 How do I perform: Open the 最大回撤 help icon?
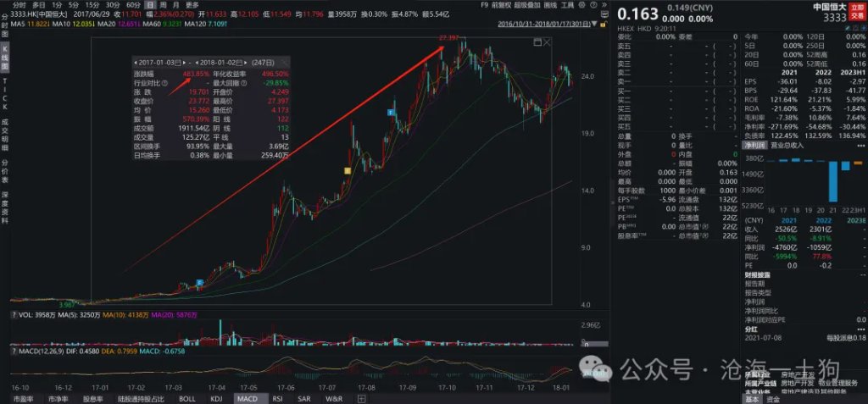(243, 83)
